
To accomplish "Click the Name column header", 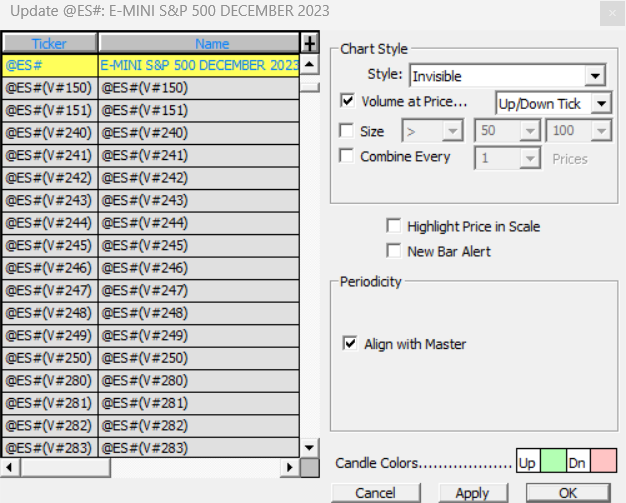I will tap(199, 43).
